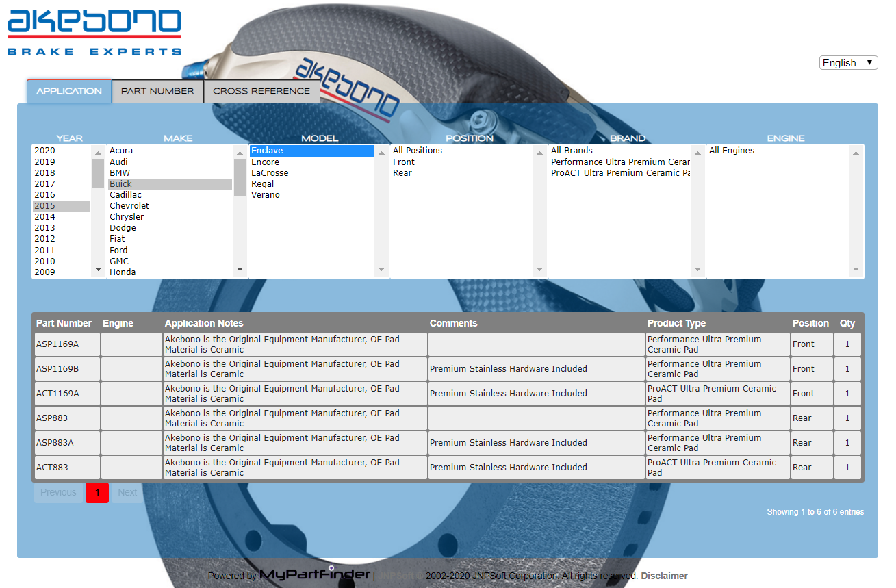Click Year list scroll-up arrow
Screen dimensions: 896x588
(x=99, y=153)
